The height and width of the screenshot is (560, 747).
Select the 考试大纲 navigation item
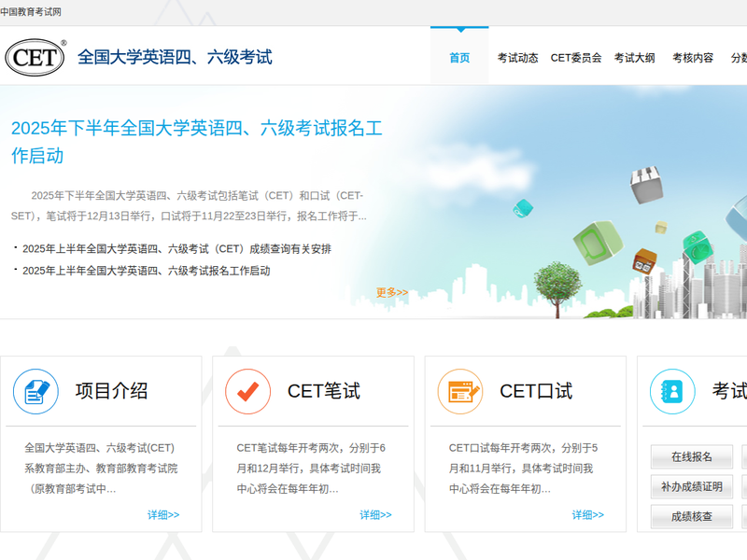tap(634, 58)
